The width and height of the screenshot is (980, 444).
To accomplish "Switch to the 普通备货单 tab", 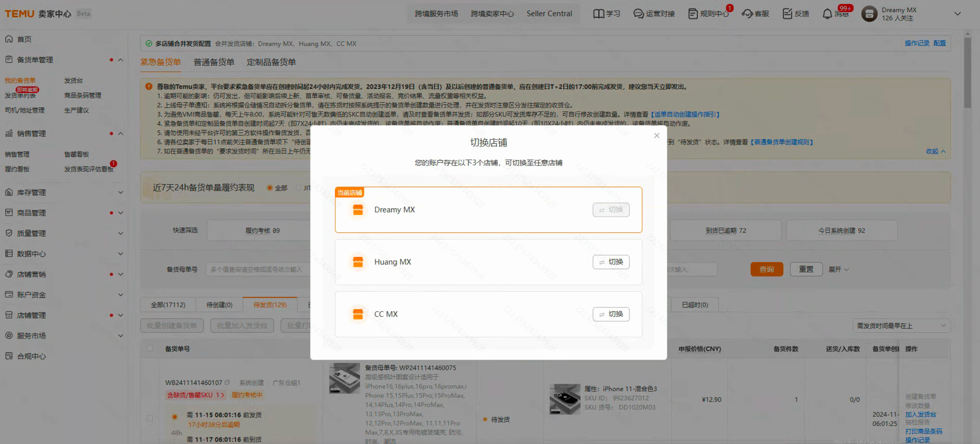I will pos(214,62).
